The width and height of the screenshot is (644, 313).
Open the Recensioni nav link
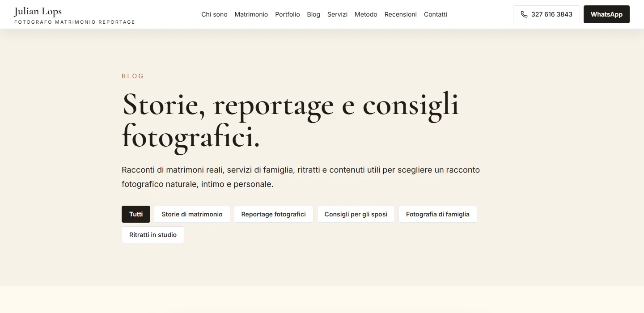tap(401, 14)
